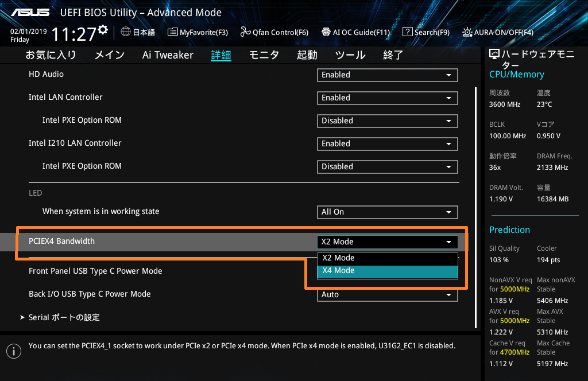588x381 pixels.
Task: Click the 4700MHz Cache V req value
Action: (x=515, y=352)
